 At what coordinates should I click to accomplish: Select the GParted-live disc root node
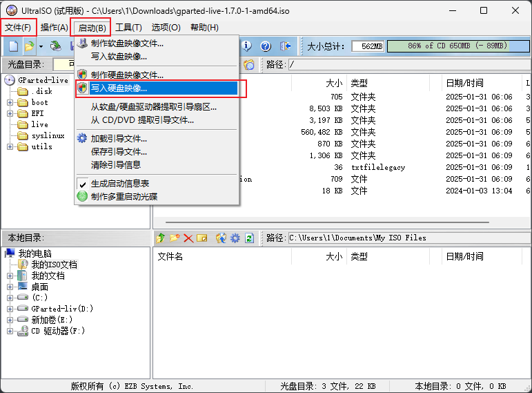pyautogui.click(x=43, y=80)
